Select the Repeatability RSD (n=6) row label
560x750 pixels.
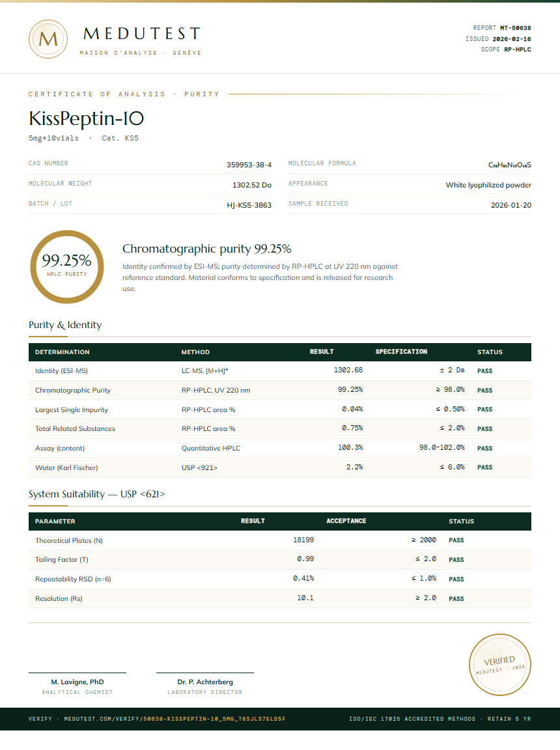click(x=73, y=579)
